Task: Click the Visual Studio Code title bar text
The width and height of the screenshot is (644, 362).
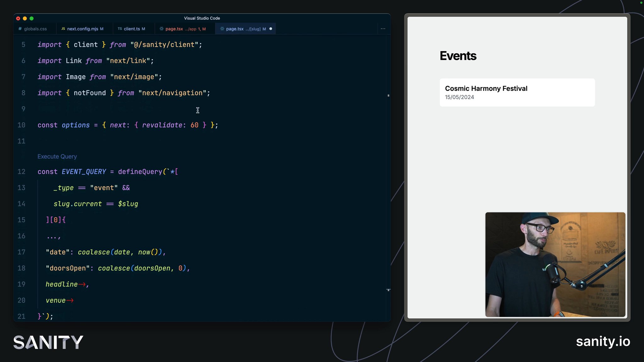Action: [x=202, y=18]
